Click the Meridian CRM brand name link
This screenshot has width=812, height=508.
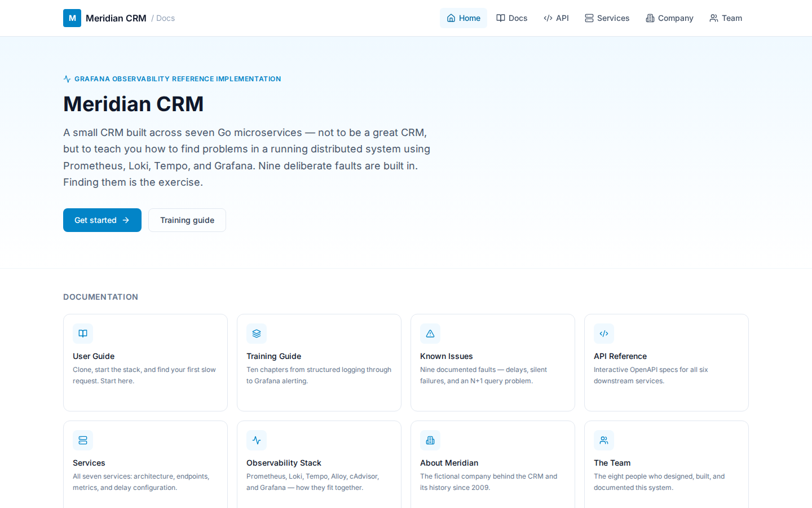[x=116, y=18]
